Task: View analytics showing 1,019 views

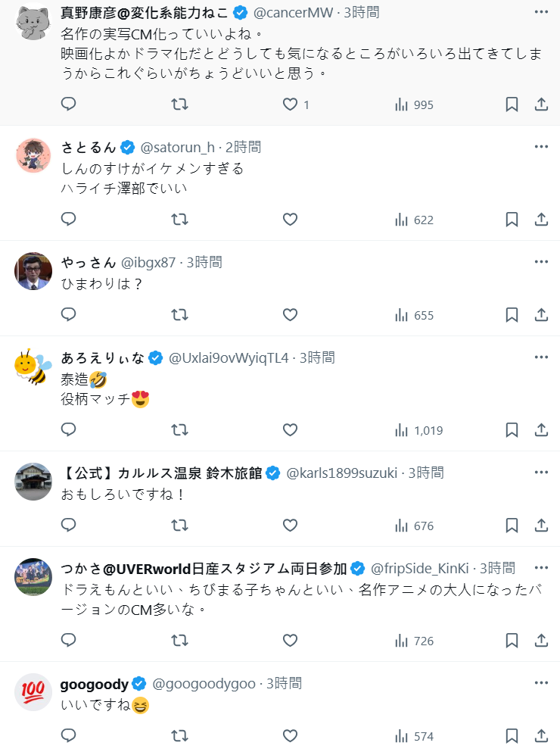Action: 418,430
